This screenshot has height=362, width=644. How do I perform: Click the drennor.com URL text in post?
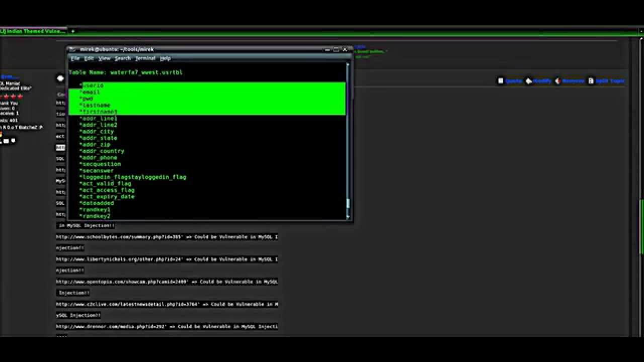tap(112, 326)
